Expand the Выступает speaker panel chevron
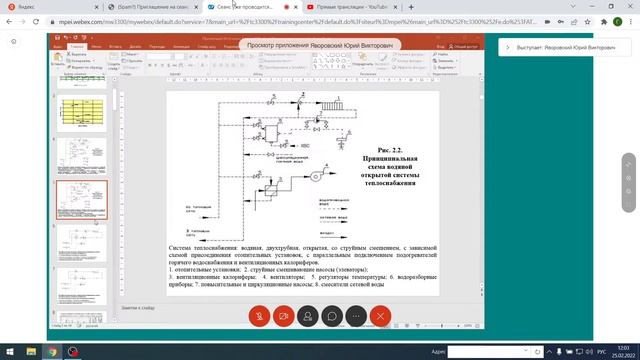 click(x=508, y=47)
